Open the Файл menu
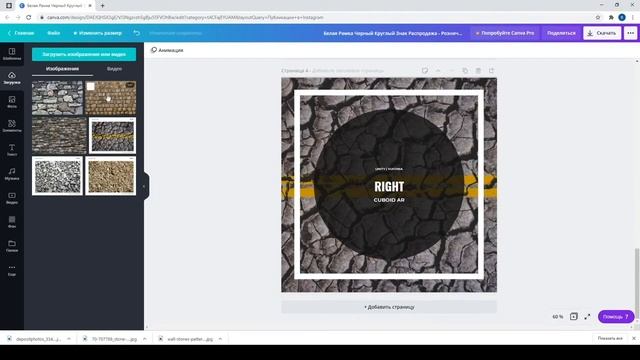Viewport: 640px width, 360px height. click(53, 33)
